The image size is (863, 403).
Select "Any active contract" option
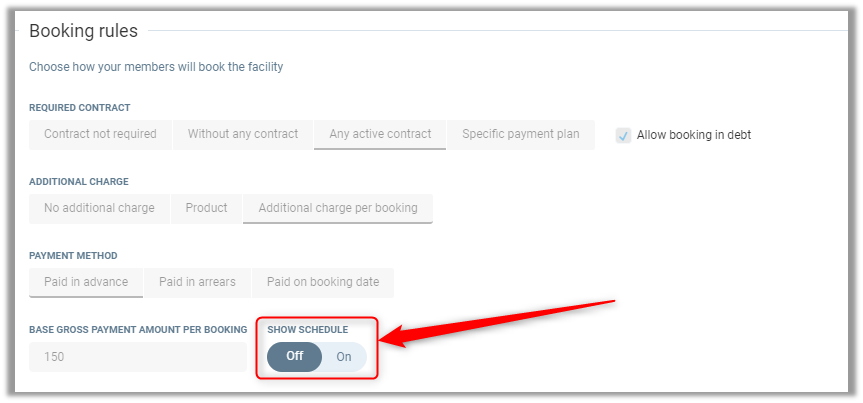pyautogui.click(x=380, y=134)
